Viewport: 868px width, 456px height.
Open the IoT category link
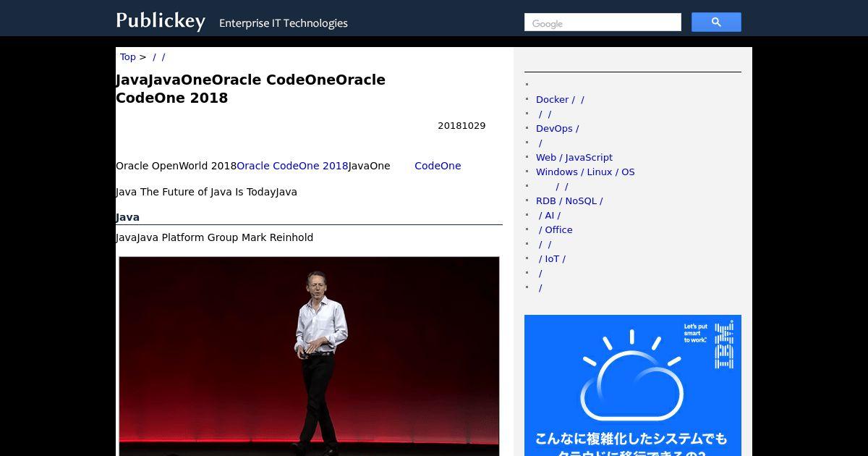click(552, 259)
